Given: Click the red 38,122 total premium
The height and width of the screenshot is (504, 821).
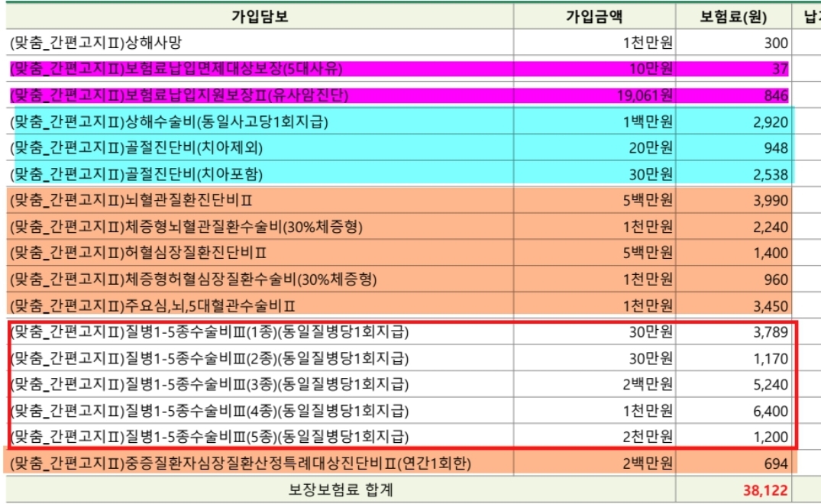Looking at the screenshot, I should 765,490.
